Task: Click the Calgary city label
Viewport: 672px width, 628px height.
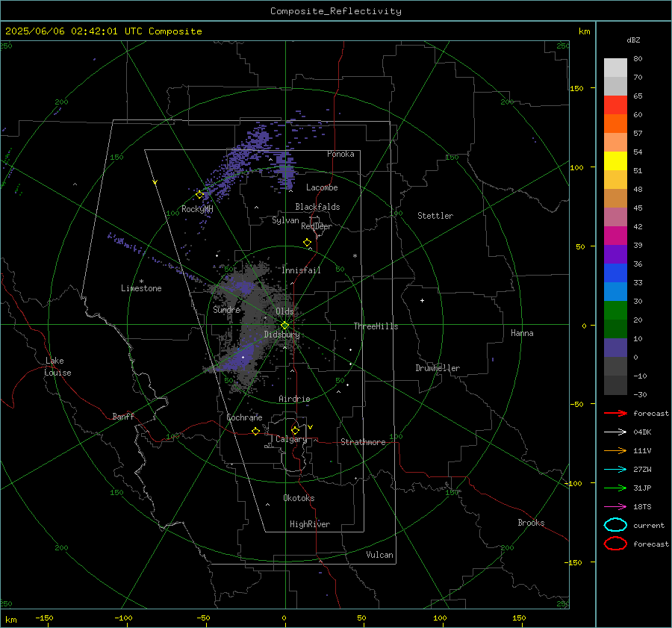Action: 291,439
